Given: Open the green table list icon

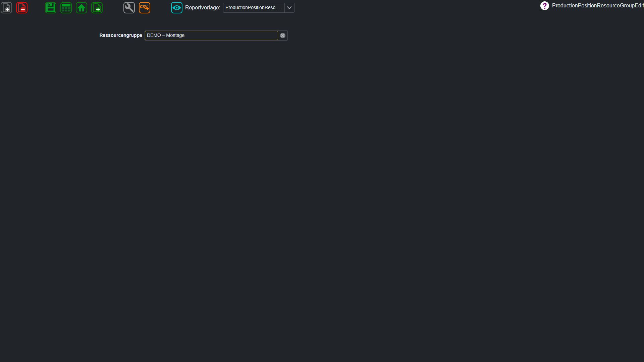Looking at the screenshot, I should [x=66, y=8].
